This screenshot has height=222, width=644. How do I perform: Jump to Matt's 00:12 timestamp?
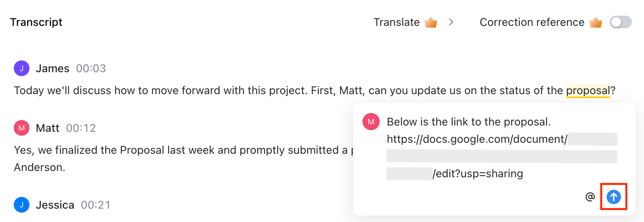pyautogui.click(x=81, y=128)
